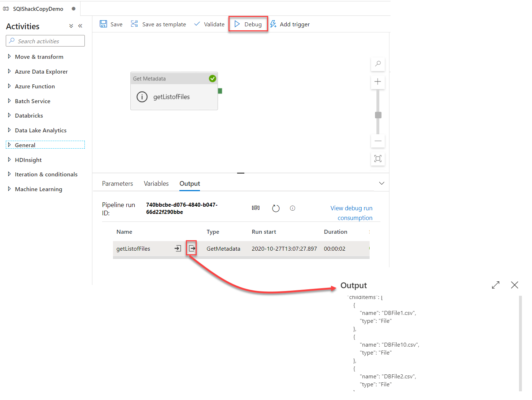Click the canvas search magnifier icon
Image resolution: width=532 pixels, height=400 pixels.
point(378,64)
